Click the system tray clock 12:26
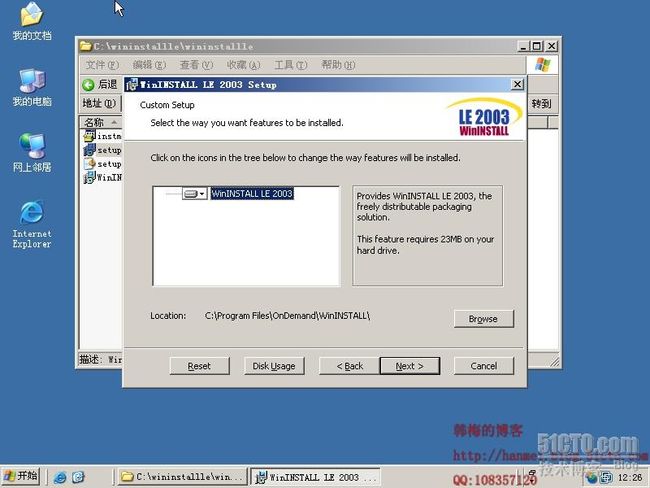Screen dimensions: 650x488 (629, 478)
